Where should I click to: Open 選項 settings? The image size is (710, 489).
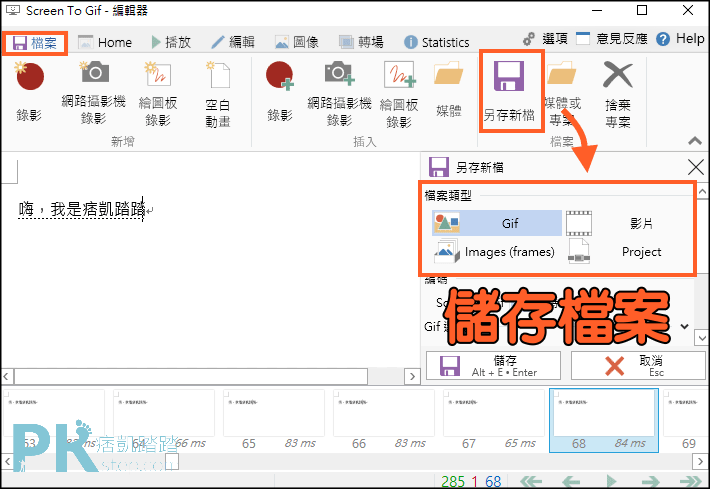point(545,39)
